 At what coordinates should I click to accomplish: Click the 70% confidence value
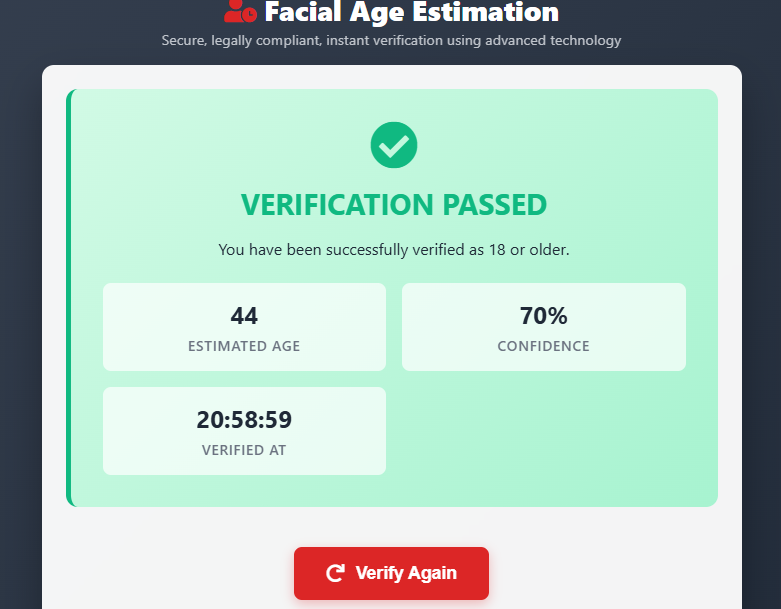pos(543,316)
